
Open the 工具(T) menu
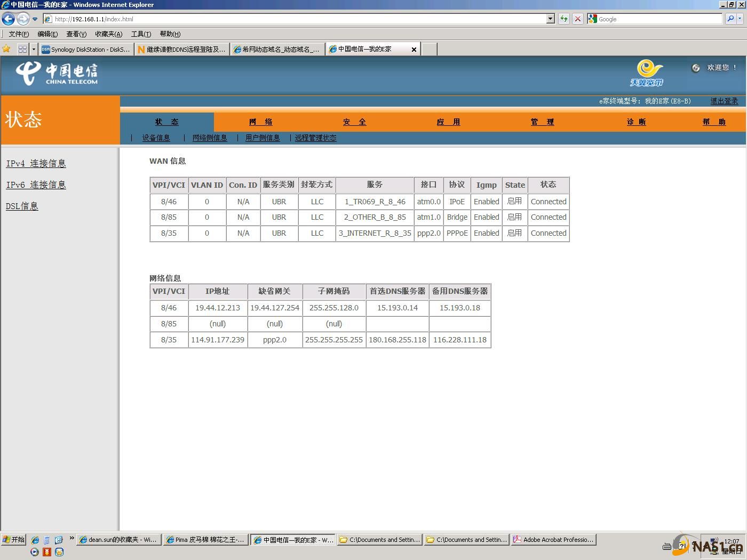[141, 34]
